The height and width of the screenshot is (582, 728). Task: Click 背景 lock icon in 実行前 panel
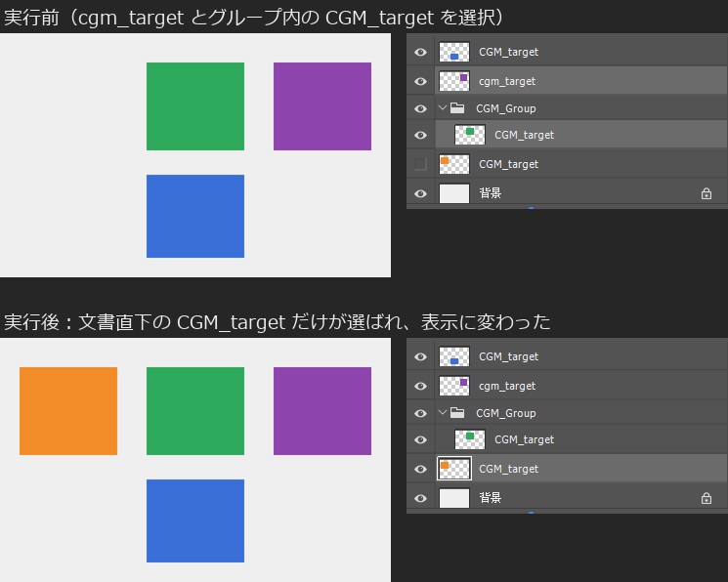point(707,193)
